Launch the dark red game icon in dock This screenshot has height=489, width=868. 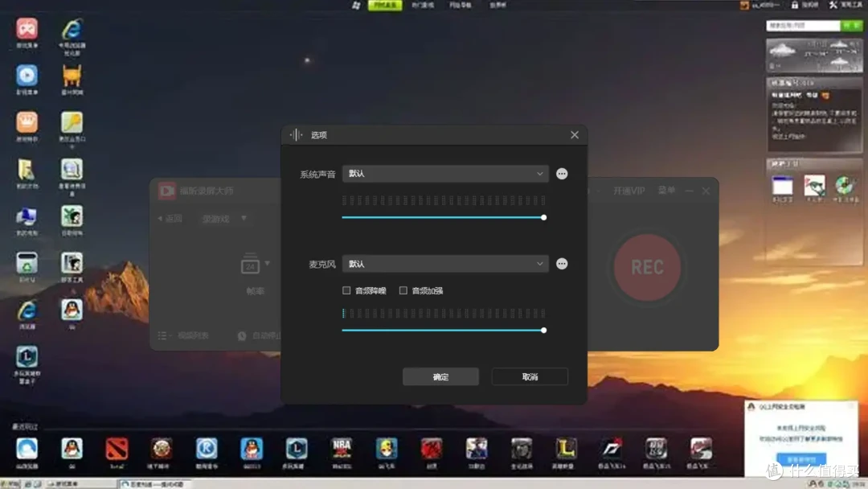[x=432, y=449]
